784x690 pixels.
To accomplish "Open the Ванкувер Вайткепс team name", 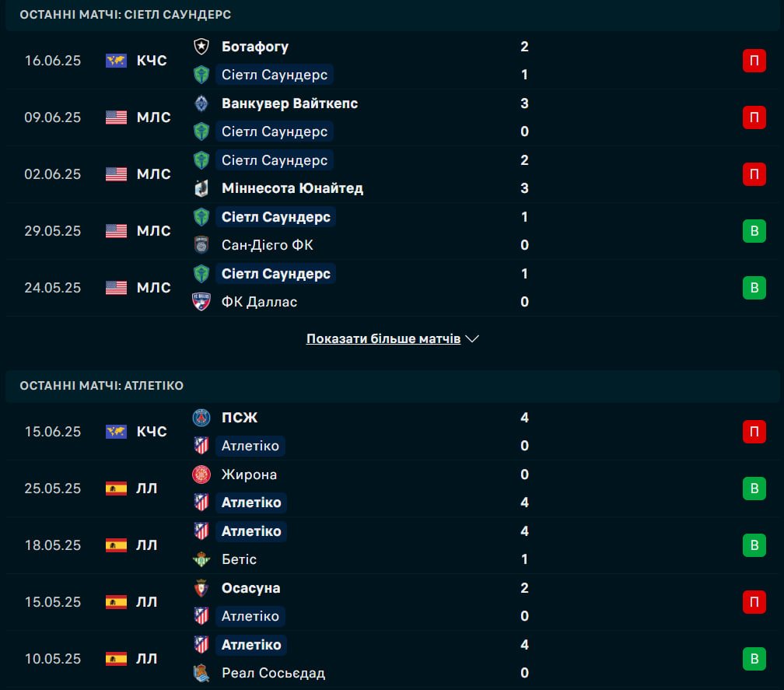I will tap(289, 103).
